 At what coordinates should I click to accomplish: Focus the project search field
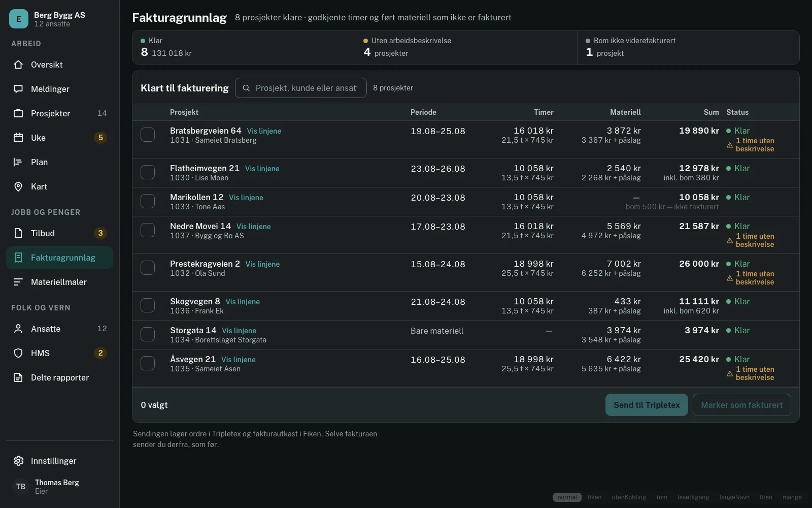coord(301,88)
